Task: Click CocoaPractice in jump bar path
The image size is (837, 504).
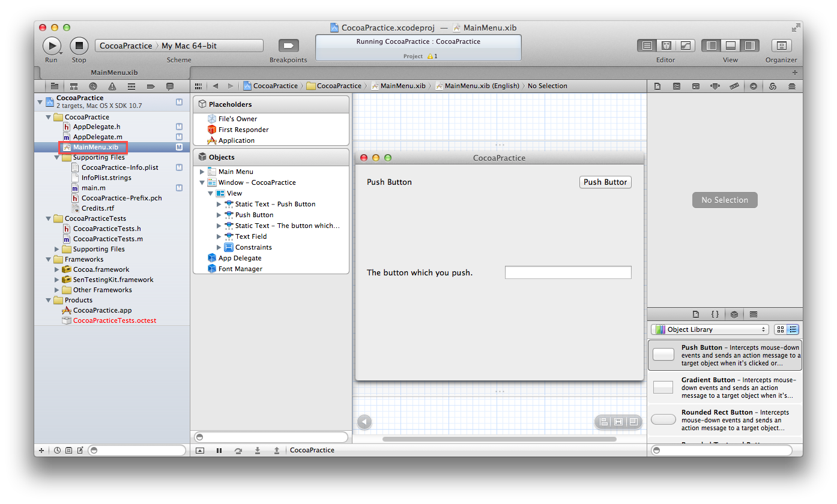Action: pos(270,86)
